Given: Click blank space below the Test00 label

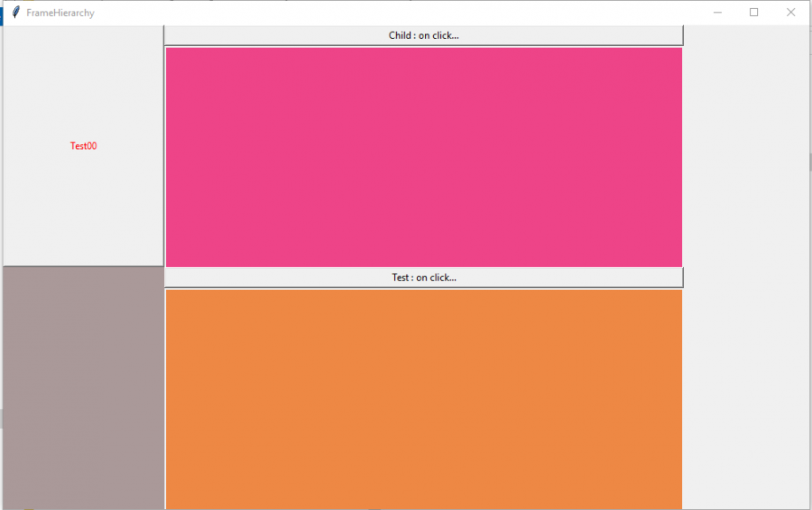Looking at the screenshot, I should pos(83,212).
